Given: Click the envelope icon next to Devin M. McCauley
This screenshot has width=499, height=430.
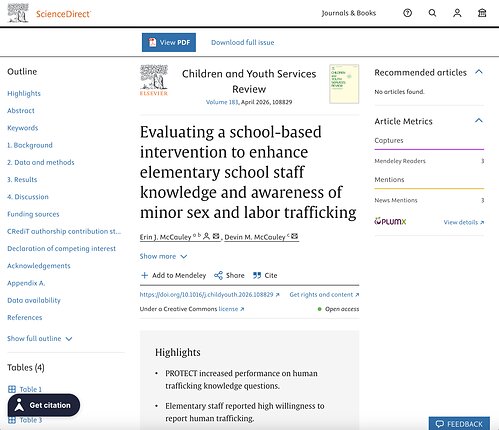Looking at the screenshot, I should tap(294, 236).
